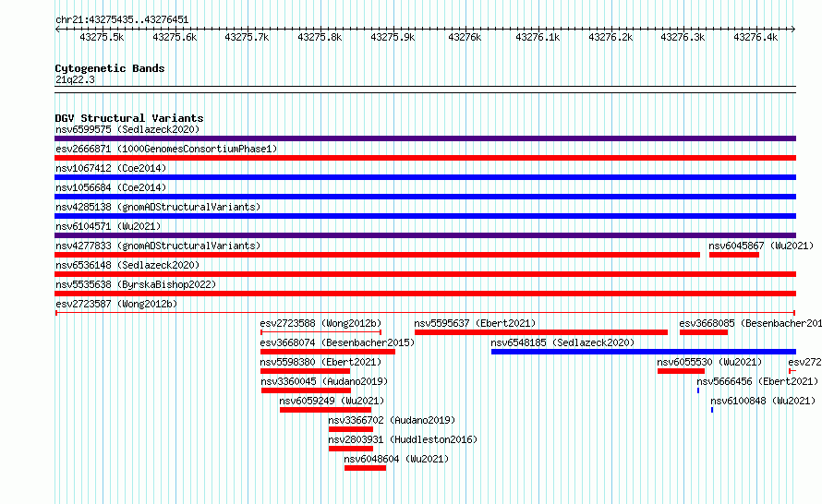Click the Cytogenetic Bands track title
822x504 pixels.
click(110, 68)
